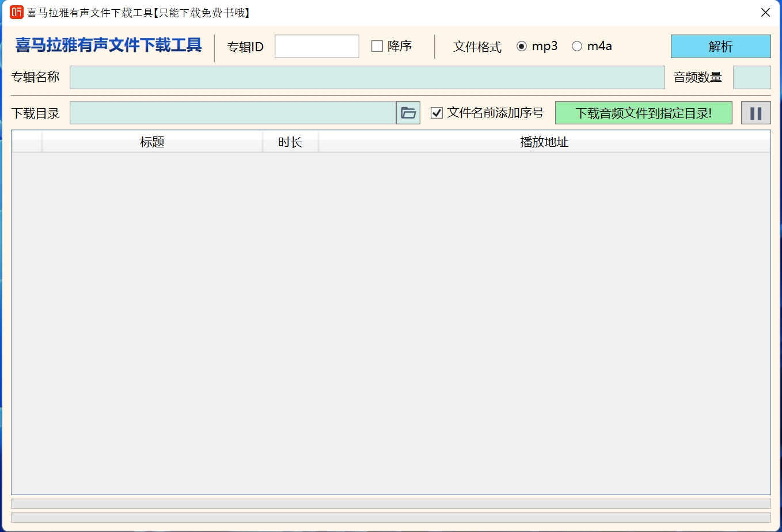Screen dimensions: 782x532
Task: Click the 音频数量 count field
Action: tap(751, 77)
